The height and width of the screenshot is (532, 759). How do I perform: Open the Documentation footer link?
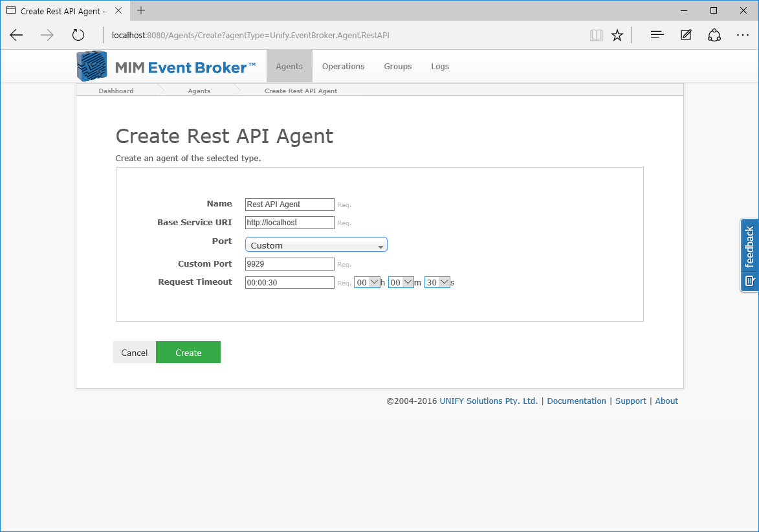[x=576, y=401]
